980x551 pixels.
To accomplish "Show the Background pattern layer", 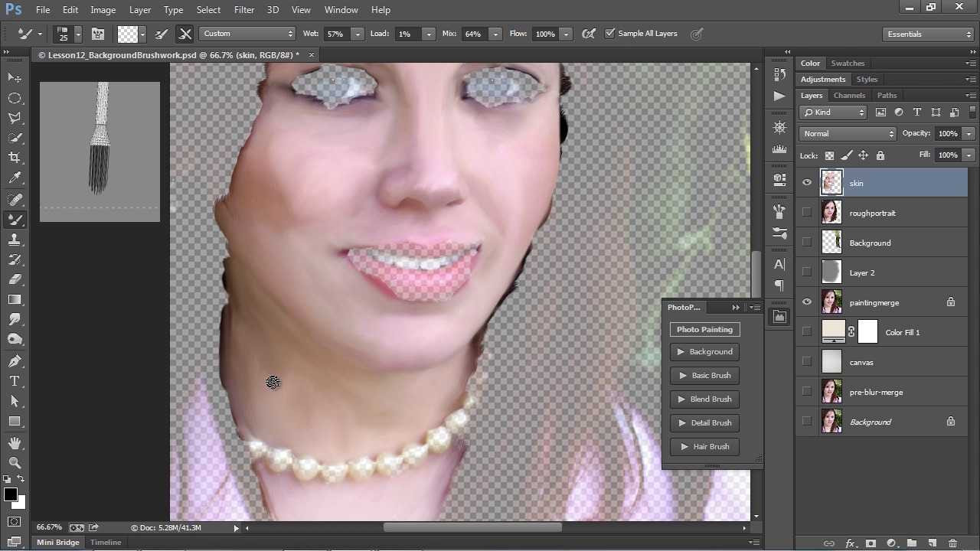I will [x=806, y=243].
